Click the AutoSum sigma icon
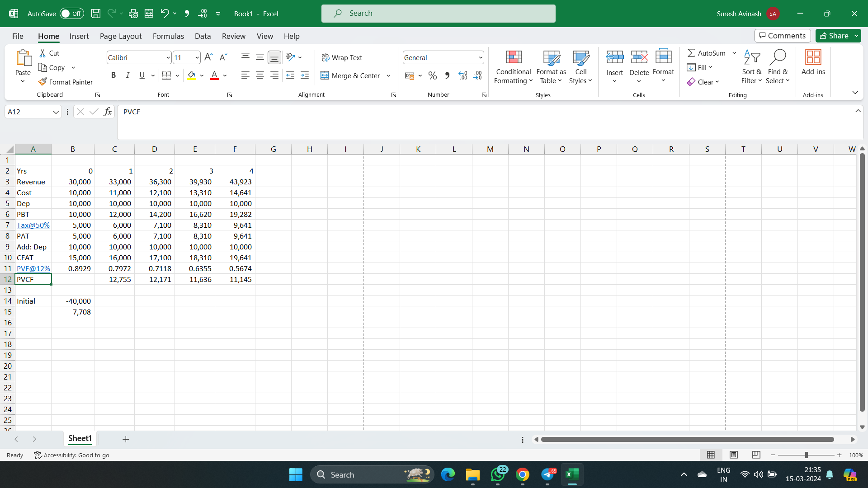 [691, 53]
